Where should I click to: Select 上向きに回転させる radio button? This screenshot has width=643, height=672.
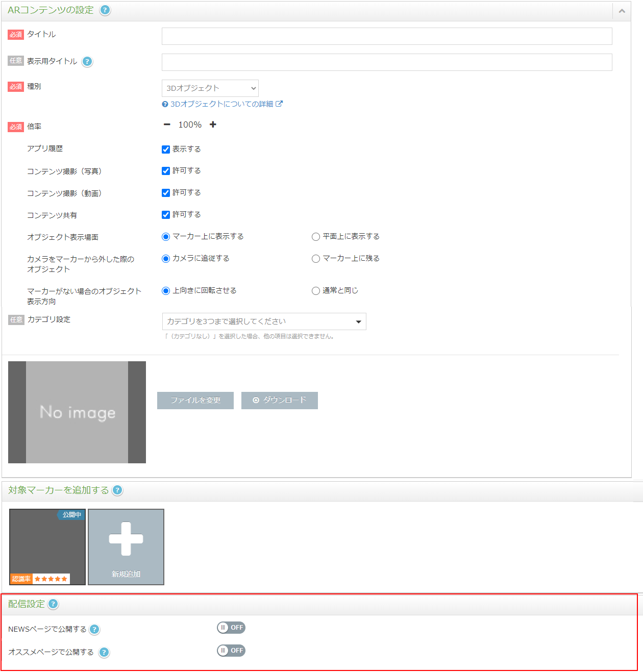click(x=166, y=291)
